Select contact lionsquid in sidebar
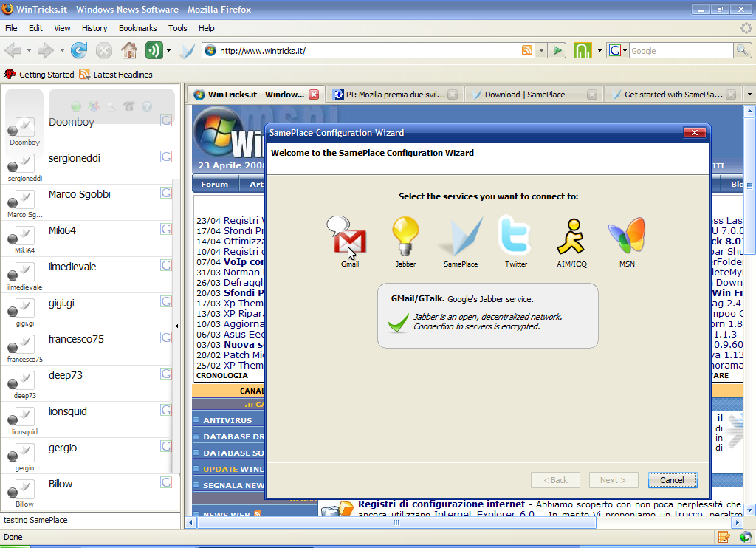This screenshot has width=756, height=548. pos(89,419)
